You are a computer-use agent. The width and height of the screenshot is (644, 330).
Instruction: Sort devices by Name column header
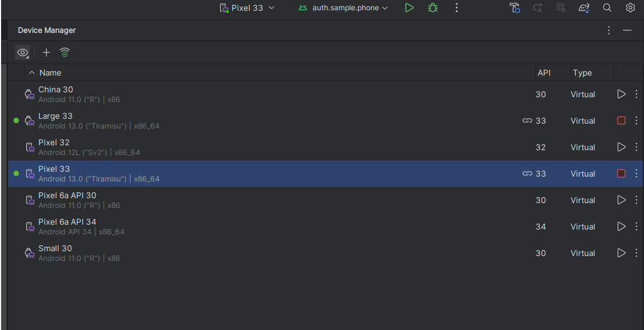point(50,73)
